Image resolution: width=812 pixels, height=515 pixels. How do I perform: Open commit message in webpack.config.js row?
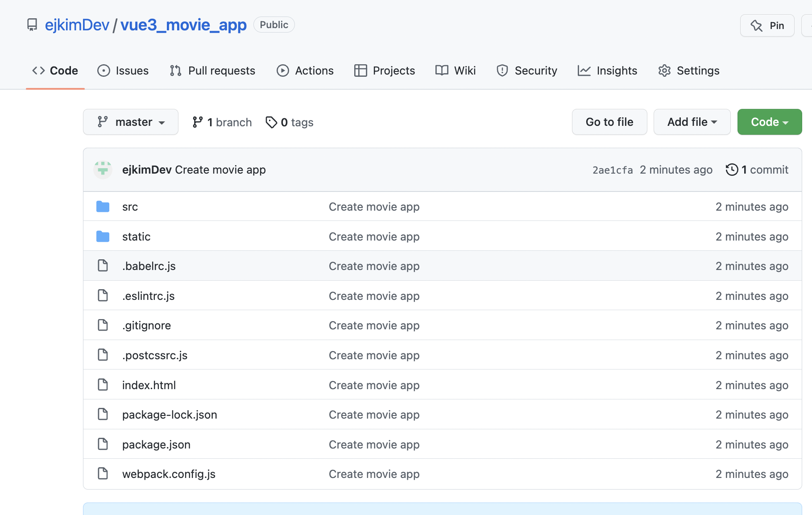[374, 474]
